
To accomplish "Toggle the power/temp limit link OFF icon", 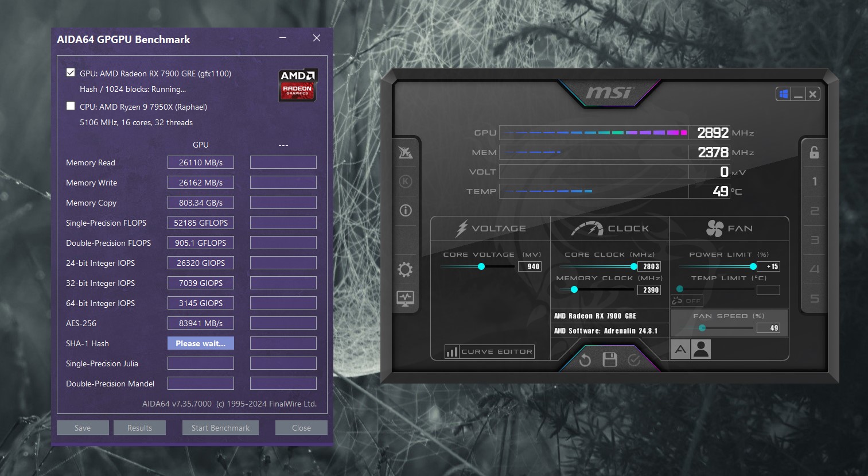I will point(687,300).
